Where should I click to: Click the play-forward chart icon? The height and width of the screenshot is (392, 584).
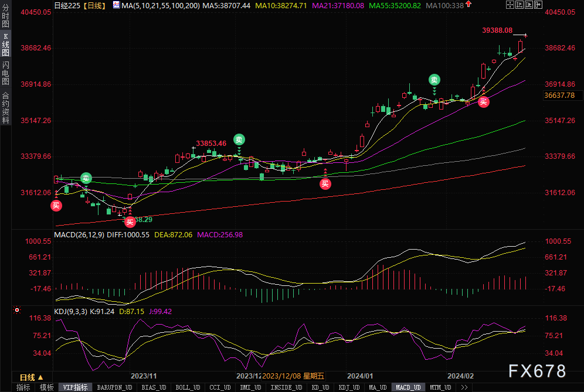pos(529,5)
